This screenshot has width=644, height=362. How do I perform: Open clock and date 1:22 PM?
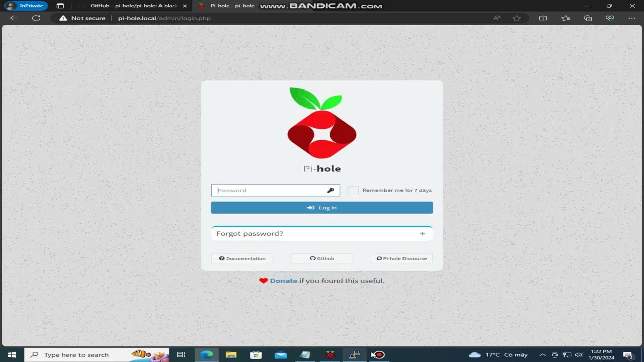(601, 355)
